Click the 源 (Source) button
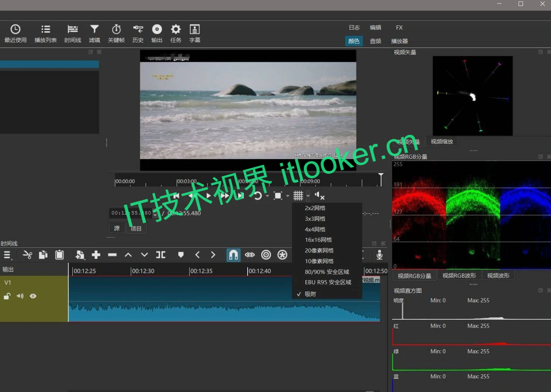The width and height of the screenshot is (551, 392). [116, 228]
